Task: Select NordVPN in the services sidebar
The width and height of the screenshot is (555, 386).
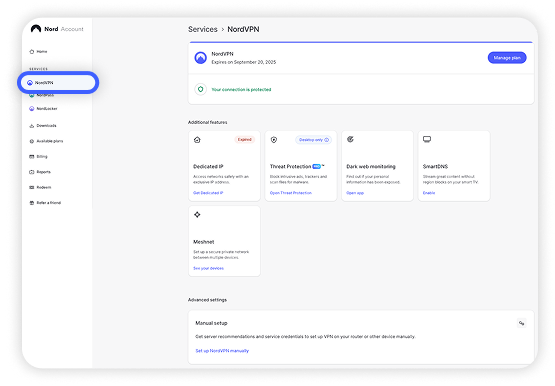Action: pos(58,82)
